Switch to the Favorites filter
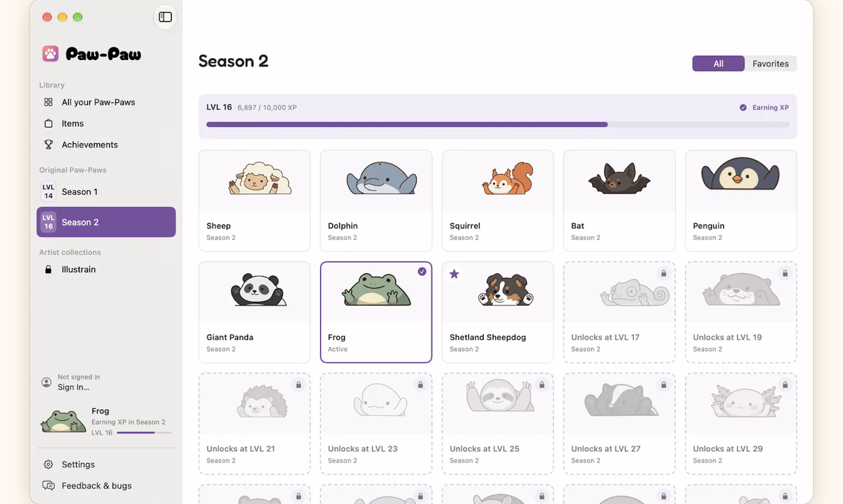Viewport: 843px width, 504px height. [770, 64]
